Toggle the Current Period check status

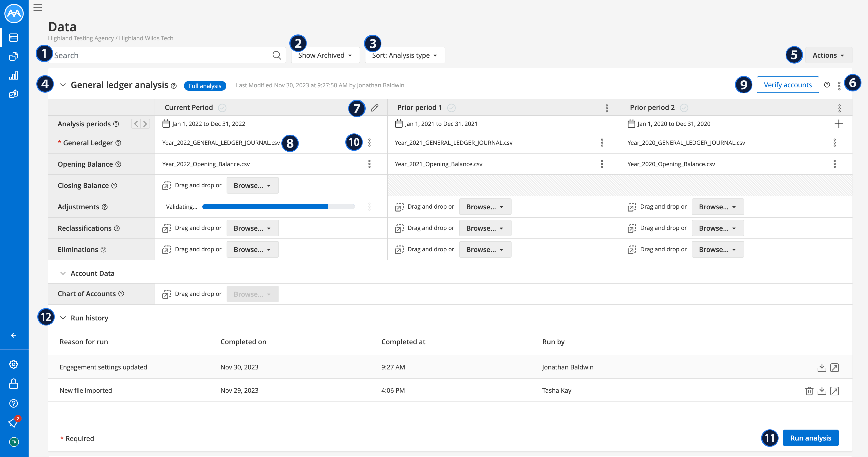tap(222, 108)
